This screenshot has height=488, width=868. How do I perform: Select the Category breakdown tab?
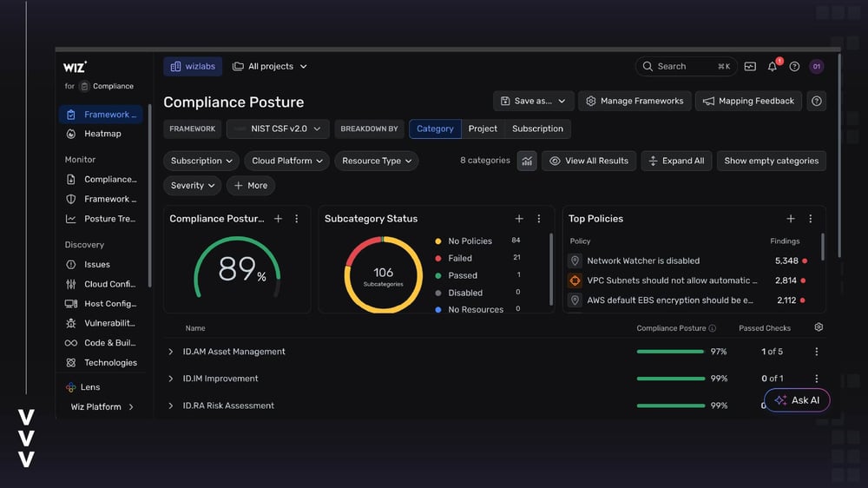click(x=435, y=129)
